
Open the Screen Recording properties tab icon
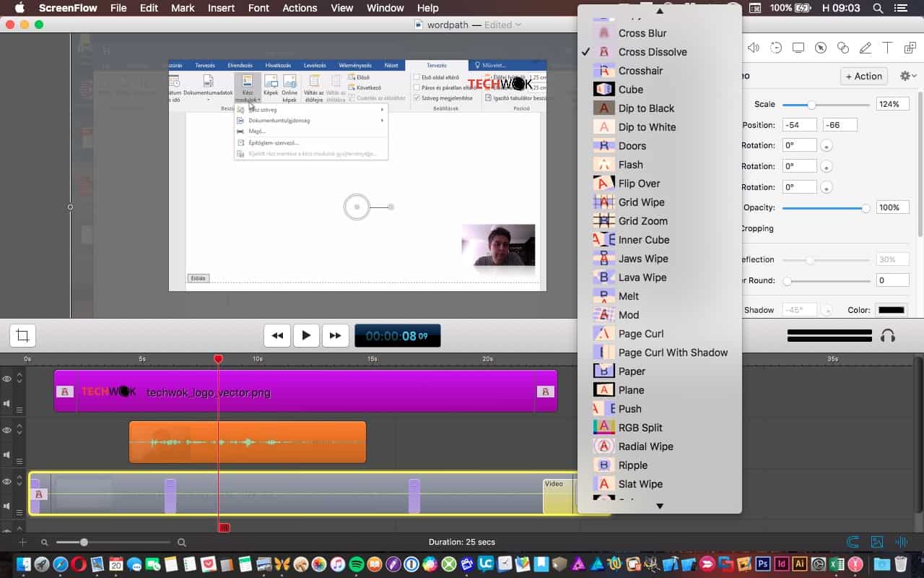pos(798,48)
